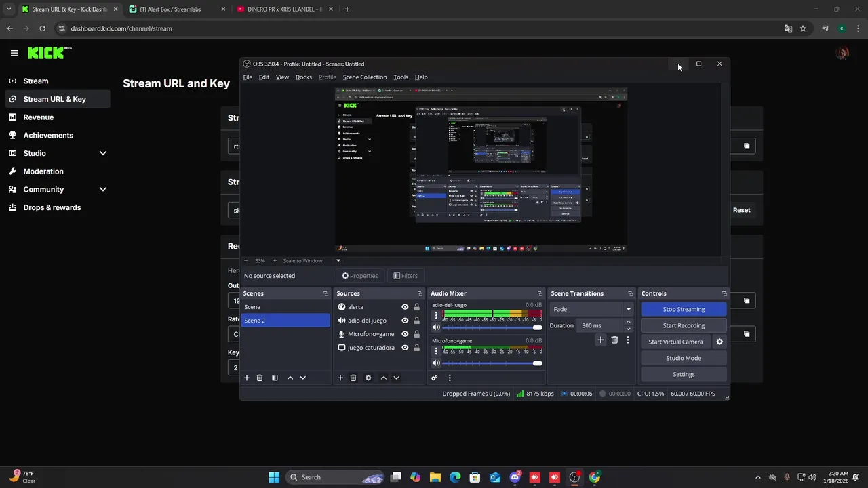
Task: Open the Fade transition dropdown
Action: (591, 309)
